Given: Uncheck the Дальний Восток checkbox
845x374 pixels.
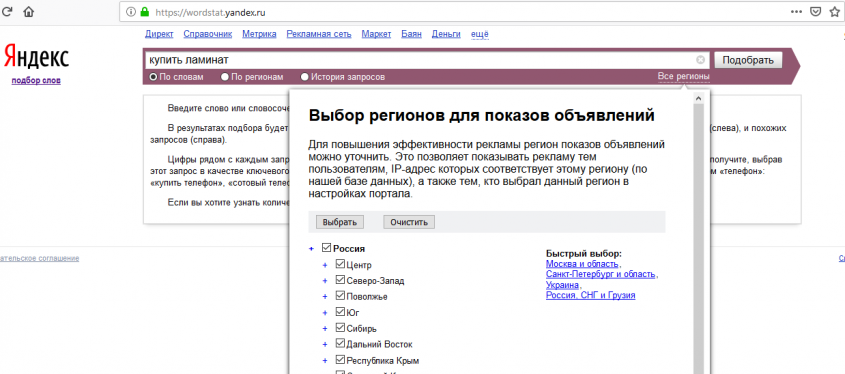Looking at the screenshot, I should coord(340,343).
